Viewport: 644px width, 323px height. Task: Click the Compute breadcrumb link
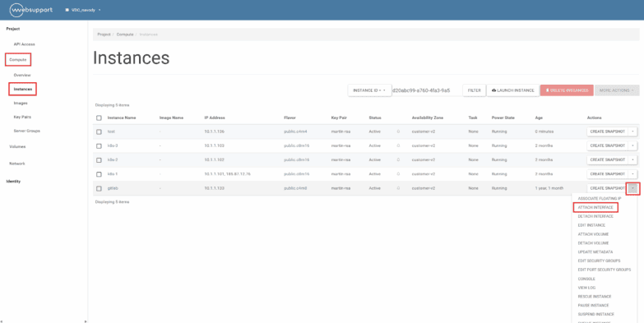coord(125,35)
